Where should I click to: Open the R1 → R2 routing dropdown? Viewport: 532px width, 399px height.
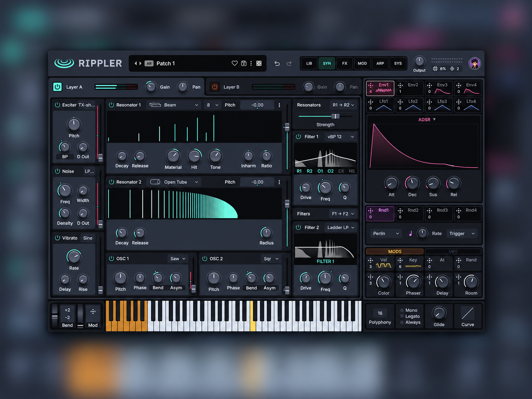coord(343,105)
